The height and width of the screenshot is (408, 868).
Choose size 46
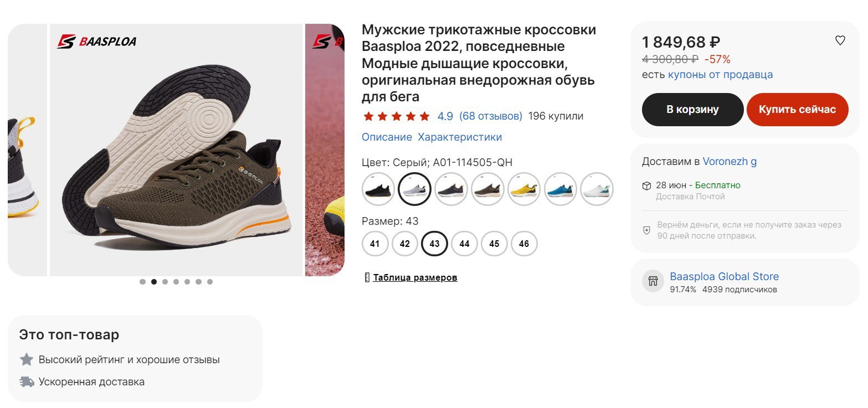[x=524, y=244]
